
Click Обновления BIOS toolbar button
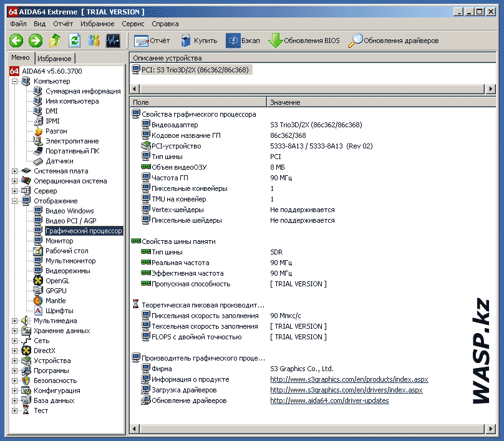(x=304, y=41)
